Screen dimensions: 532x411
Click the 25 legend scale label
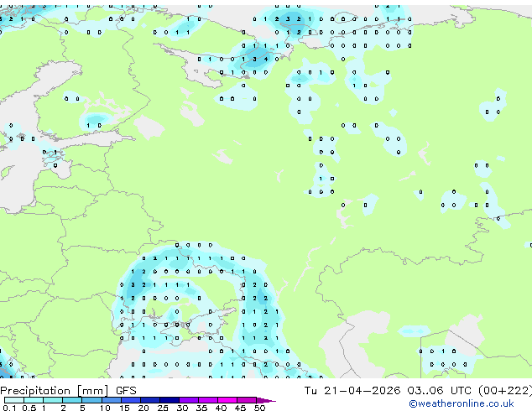click(163, 408)
